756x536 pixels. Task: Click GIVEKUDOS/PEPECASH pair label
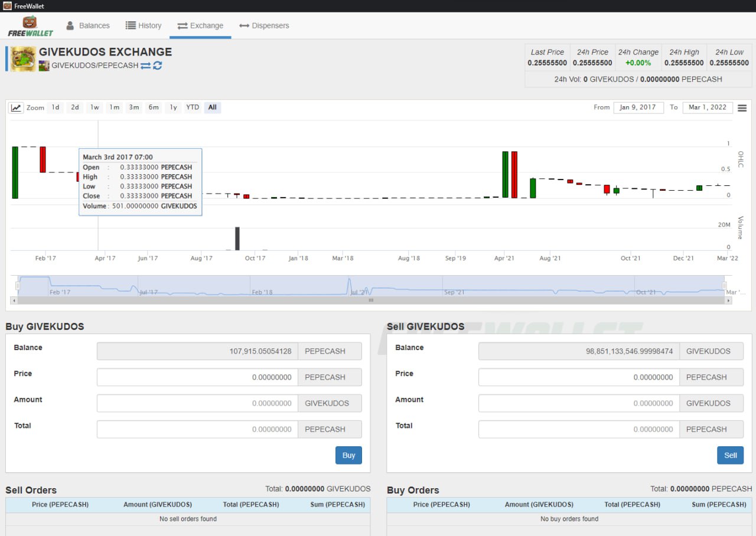coord(95,66)
